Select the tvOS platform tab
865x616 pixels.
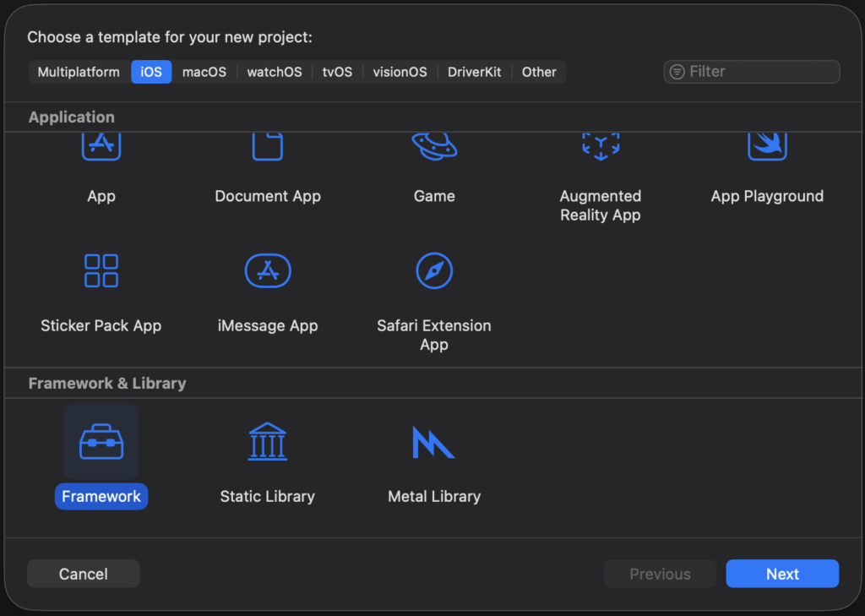click(337, 72)
